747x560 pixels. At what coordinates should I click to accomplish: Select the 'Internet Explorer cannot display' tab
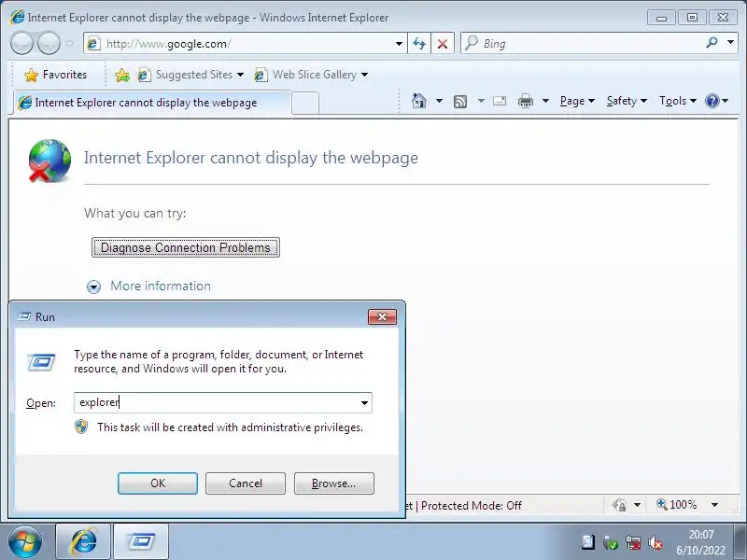[150, 103]
